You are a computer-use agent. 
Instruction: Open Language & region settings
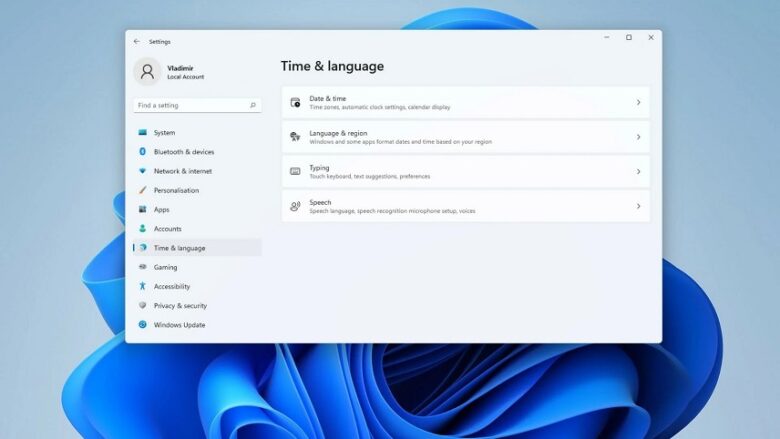(466, 137)
